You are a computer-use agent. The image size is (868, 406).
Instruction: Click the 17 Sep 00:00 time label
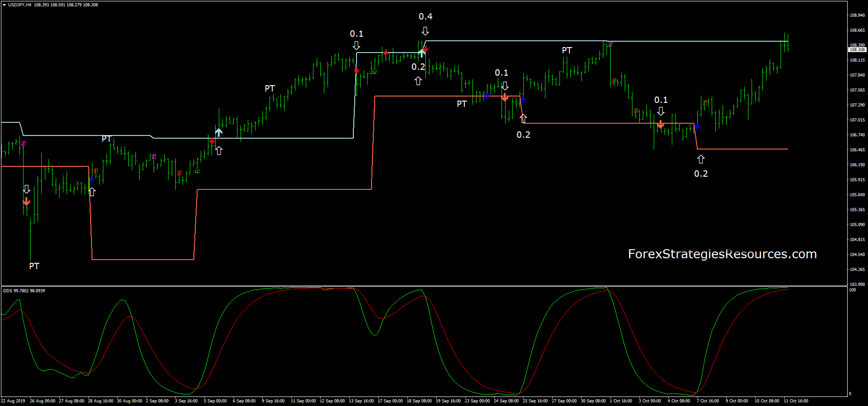coord(391,401)
